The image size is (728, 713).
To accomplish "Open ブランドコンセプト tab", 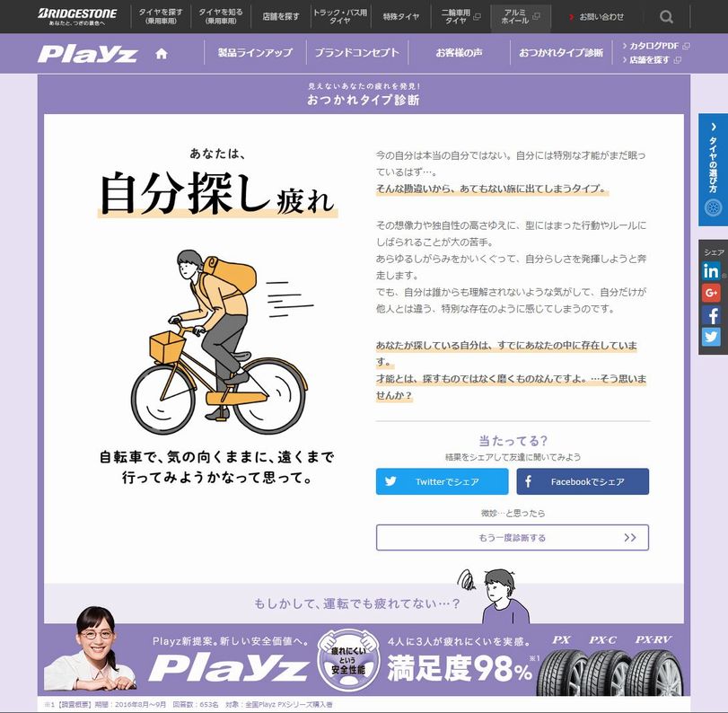I will 357,52.
